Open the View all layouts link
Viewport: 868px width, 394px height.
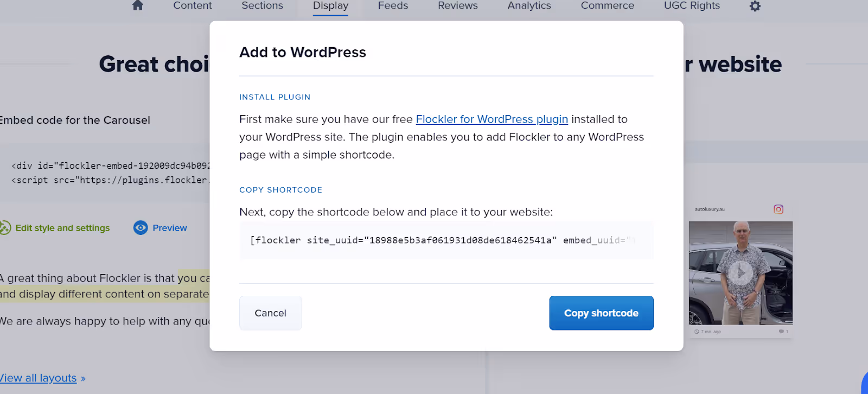pyautogui.click(x=39, y=378)
